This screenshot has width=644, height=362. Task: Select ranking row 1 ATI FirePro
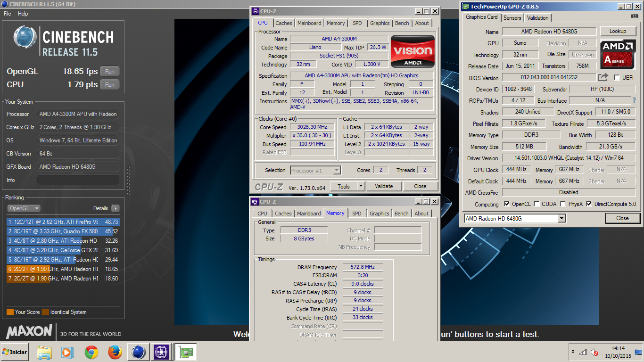pos(63,222)
